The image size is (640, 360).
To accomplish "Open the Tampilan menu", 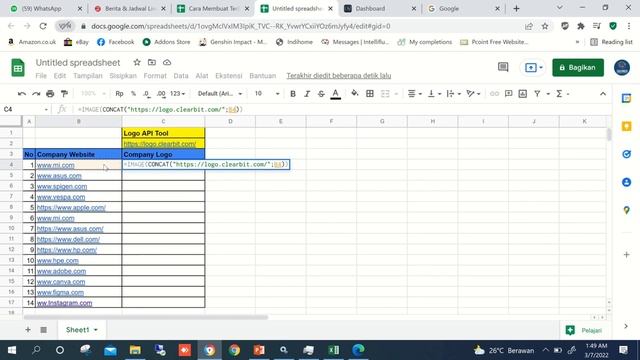I will click(88, 76).
